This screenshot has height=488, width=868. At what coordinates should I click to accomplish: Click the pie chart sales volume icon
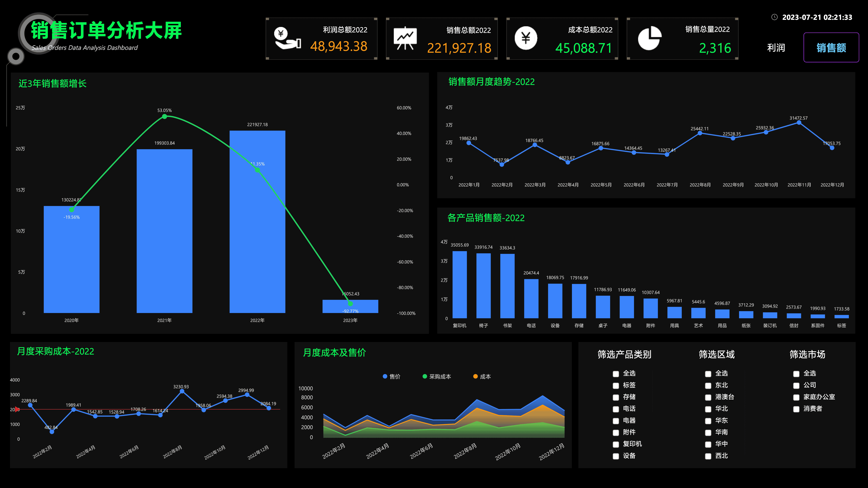click(650, 38)
